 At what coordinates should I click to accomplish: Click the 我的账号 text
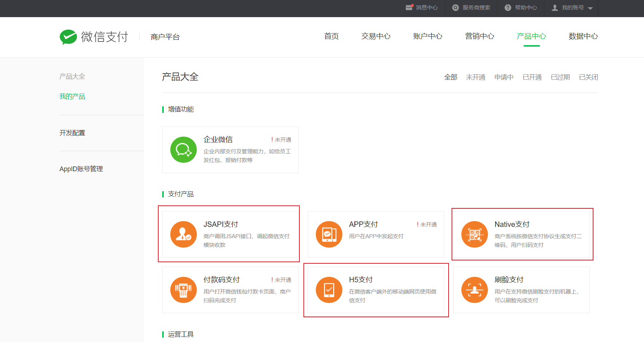click(x=573, y=8)
